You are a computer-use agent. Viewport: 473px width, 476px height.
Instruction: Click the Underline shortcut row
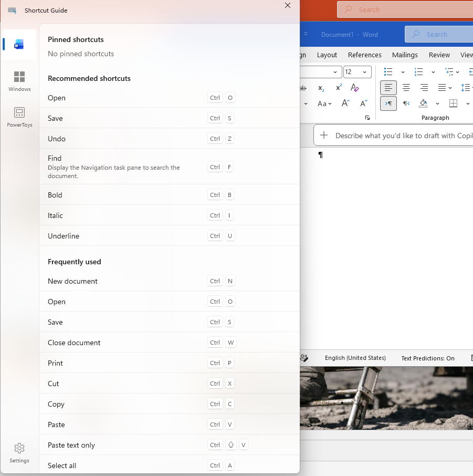click(169, 235)
